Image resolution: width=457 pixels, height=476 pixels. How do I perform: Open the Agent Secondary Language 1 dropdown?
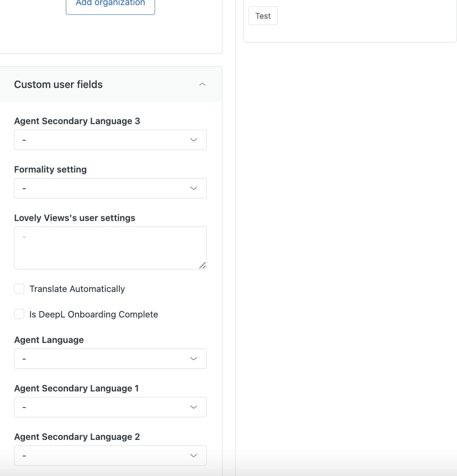coord(110,407)
